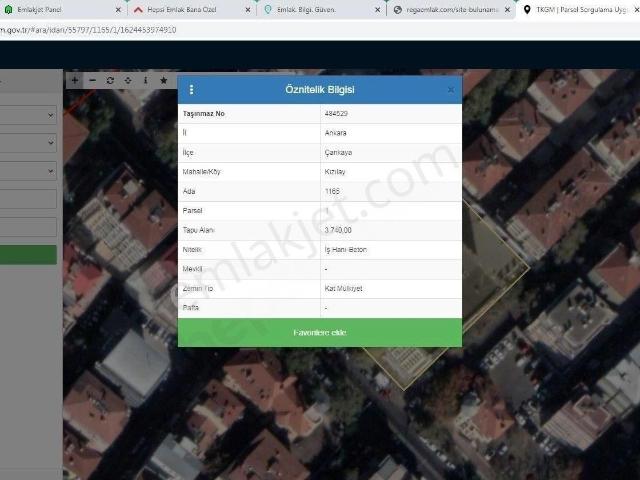Click the refresh map icon

point(110,80)
